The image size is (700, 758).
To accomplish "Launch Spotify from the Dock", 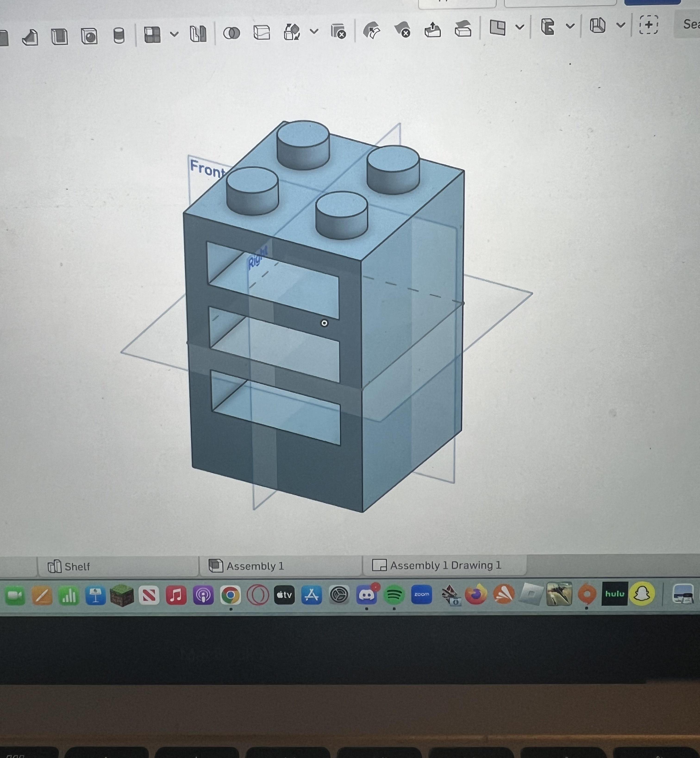I will pos(394,595).
